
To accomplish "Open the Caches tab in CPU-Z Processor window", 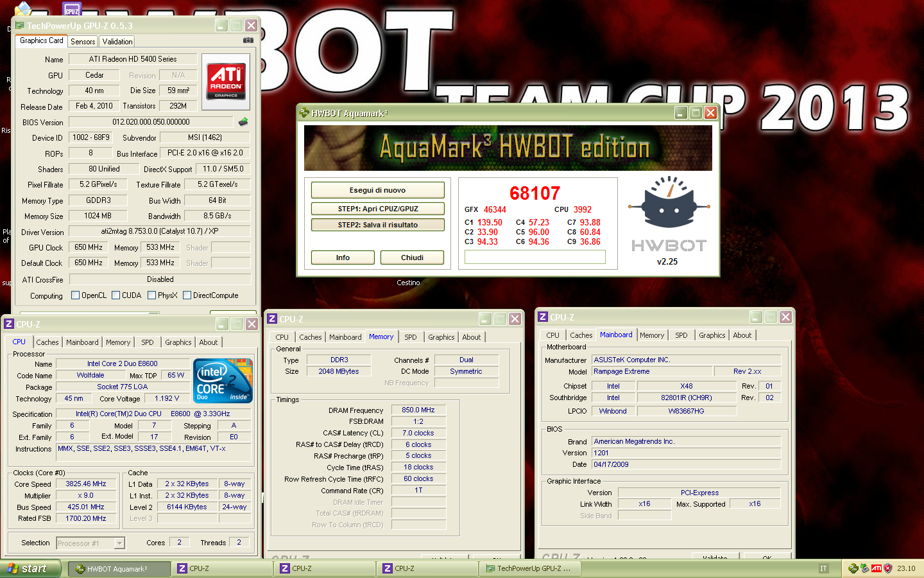I will [x=47, y=342].
